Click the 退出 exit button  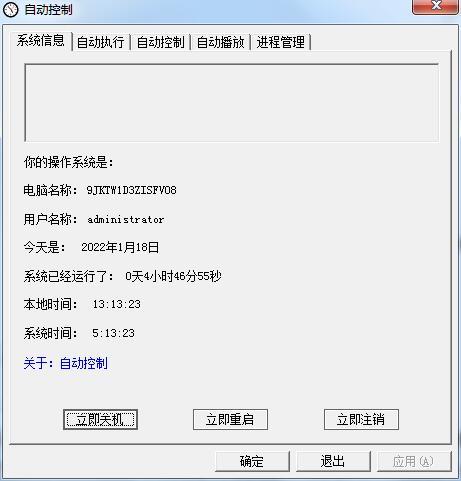(333, 461)
